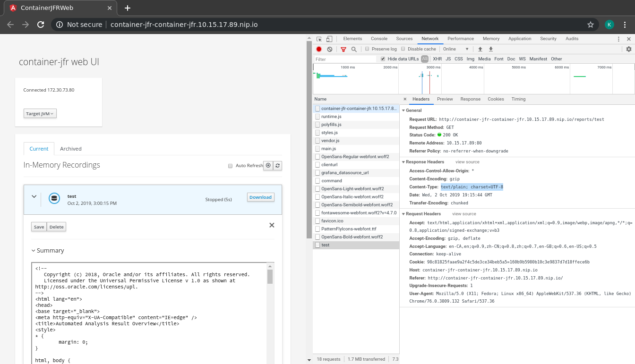Switch to the Archived recordings tab

pos(71,149)
